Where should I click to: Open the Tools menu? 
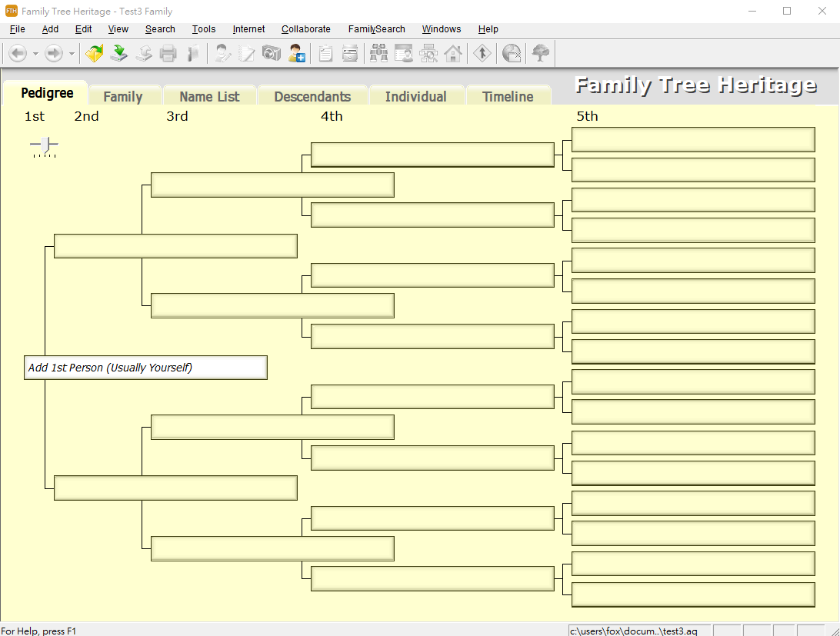204,29
